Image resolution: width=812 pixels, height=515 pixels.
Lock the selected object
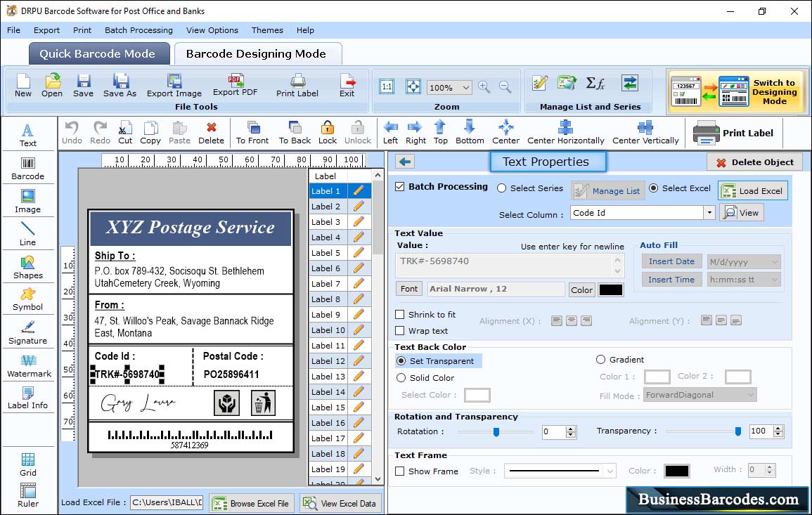(x=328, y=133)
